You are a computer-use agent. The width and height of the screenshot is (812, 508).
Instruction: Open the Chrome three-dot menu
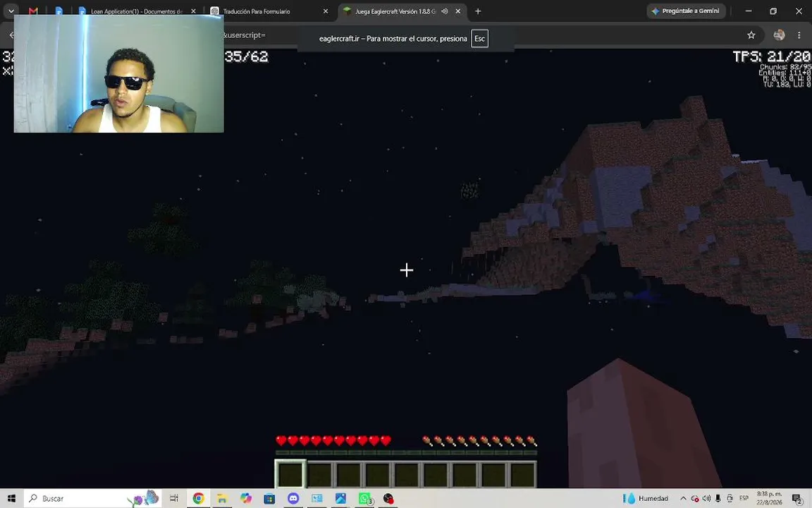tap(799, 35)
